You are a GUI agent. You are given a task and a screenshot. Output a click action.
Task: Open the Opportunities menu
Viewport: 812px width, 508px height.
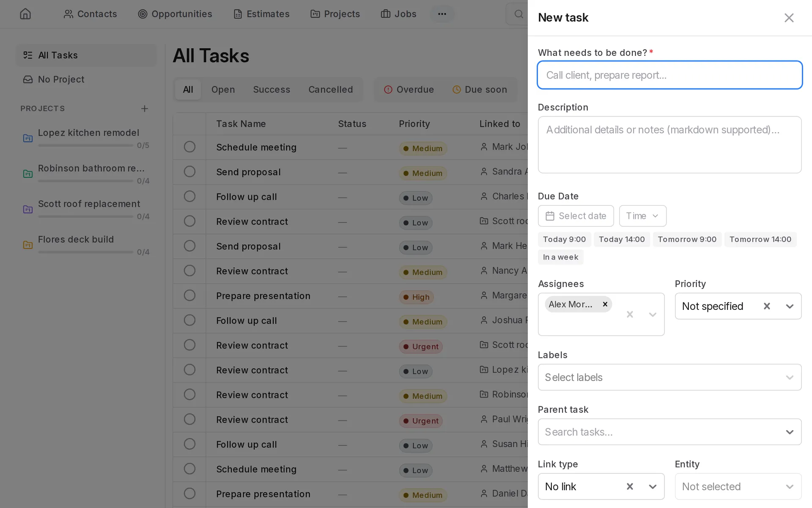coord(175,14)
